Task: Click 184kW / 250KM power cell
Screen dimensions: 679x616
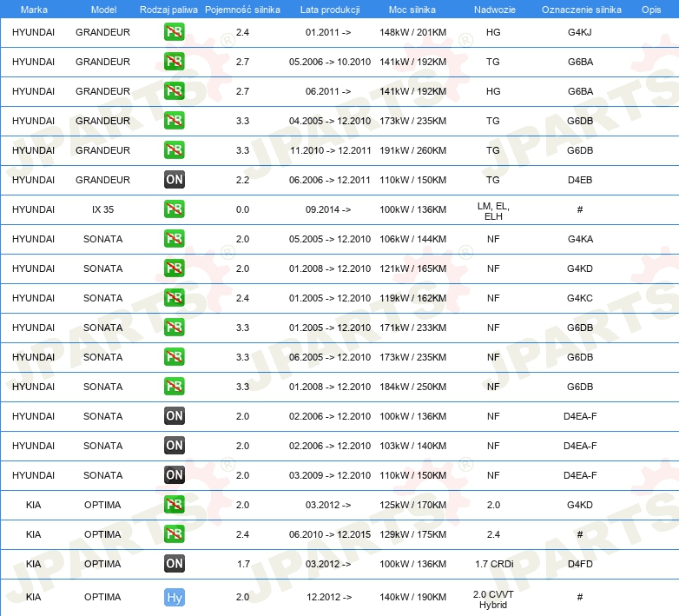Action: pyautogui.click(x=412, y=387)
